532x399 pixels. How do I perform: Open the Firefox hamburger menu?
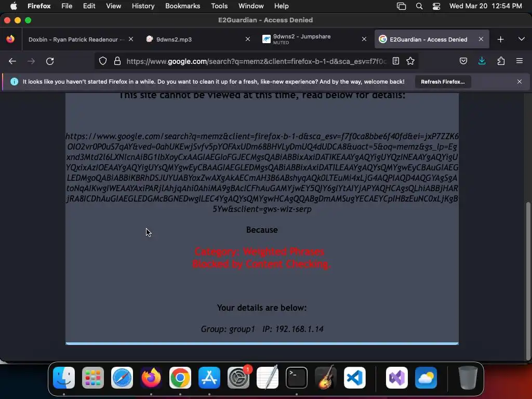520,61
